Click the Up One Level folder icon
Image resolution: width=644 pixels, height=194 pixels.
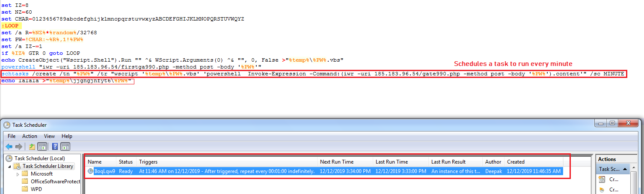32,146
